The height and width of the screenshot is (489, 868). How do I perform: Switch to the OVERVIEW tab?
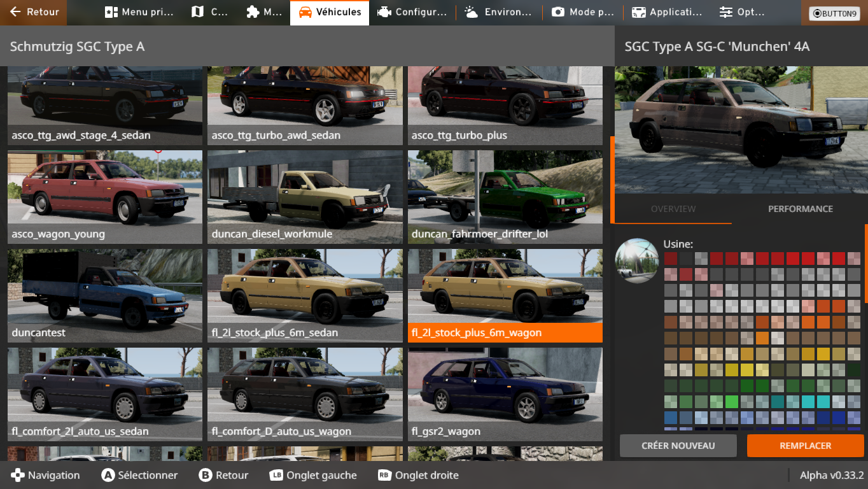point(673,209)
